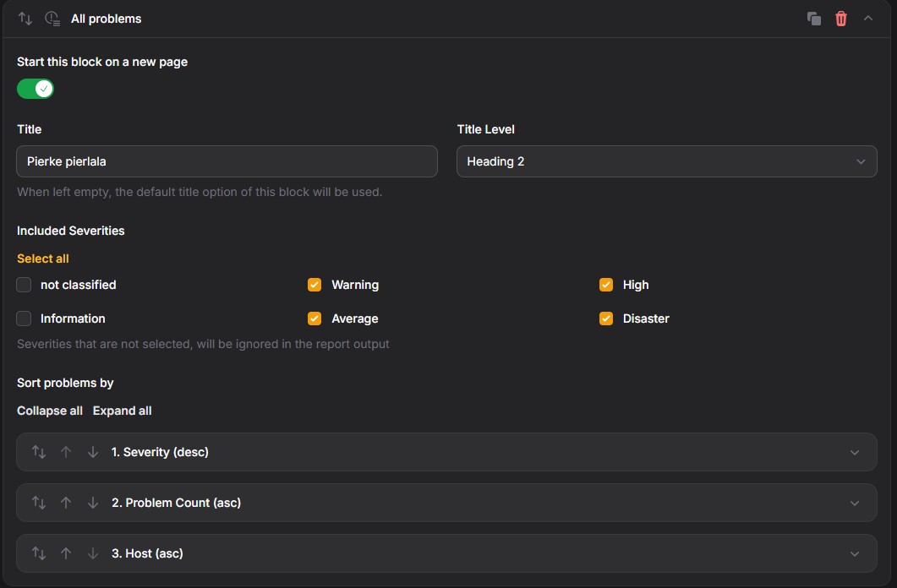The image size is (897, 588).
Task: Move Problem Count sort rule up
Action: (66, 503)
